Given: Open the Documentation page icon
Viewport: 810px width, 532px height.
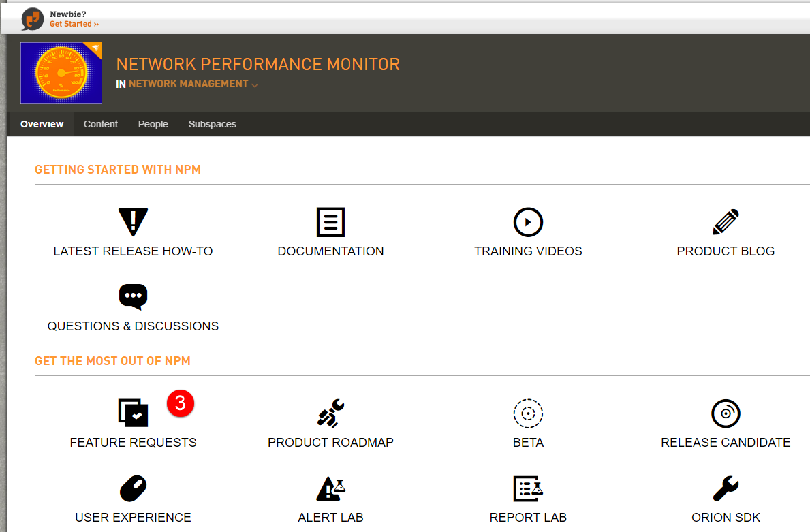Looking at the screenshot, I should point(330,222).
